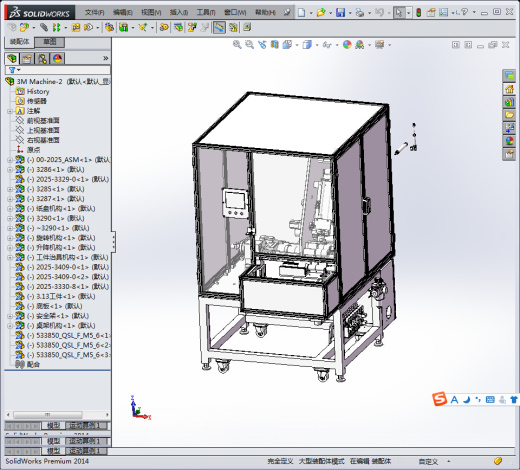Open the Save dropdown arrow
520x470 pixels.
tap(350, 13)
